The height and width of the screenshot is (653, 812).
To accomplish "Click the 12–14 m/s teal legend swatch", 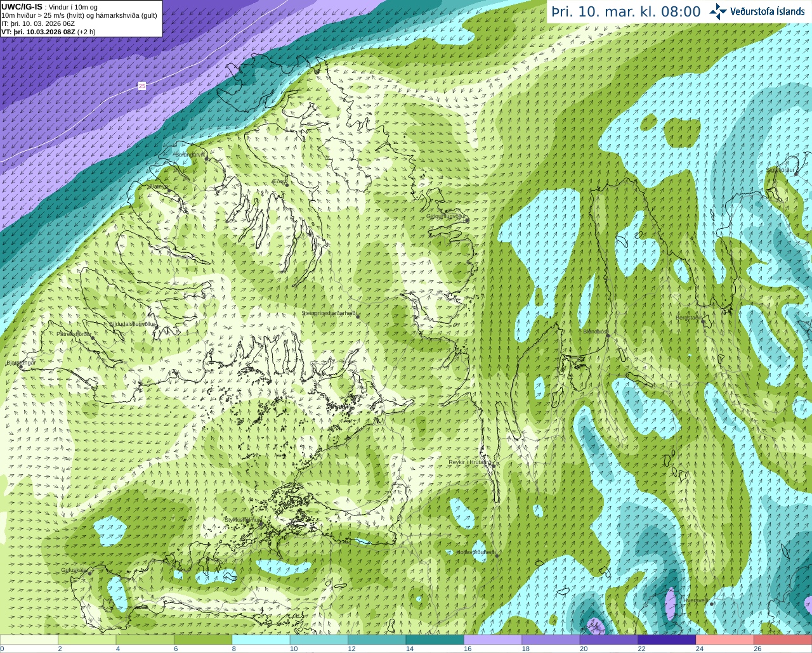I will pos(377,640).
